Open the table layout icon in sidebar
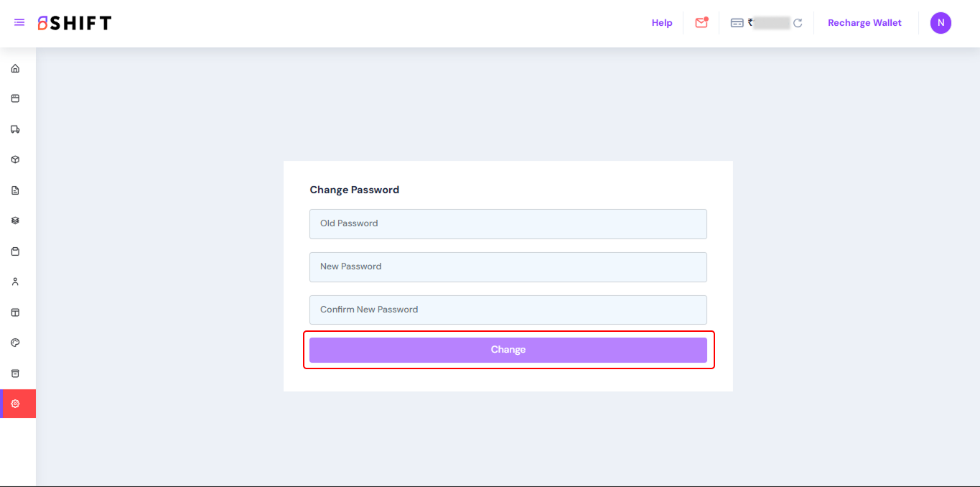 pyautogui.click(x=15, y=312)
